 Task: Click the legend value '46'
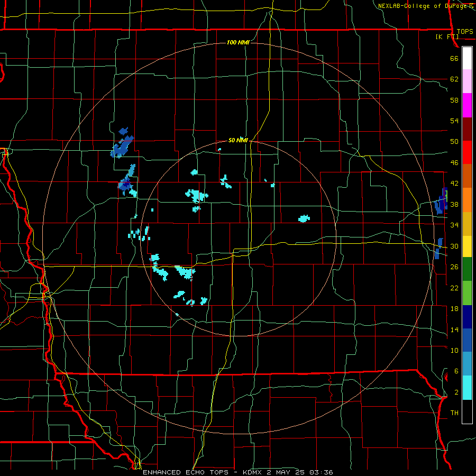point(454,163)
